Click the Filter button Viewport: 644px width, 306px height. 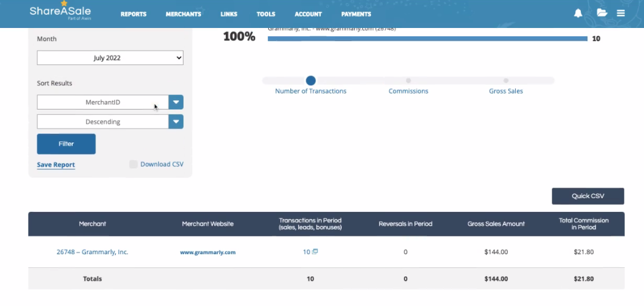pyautogui.click(x=66, y=144)
